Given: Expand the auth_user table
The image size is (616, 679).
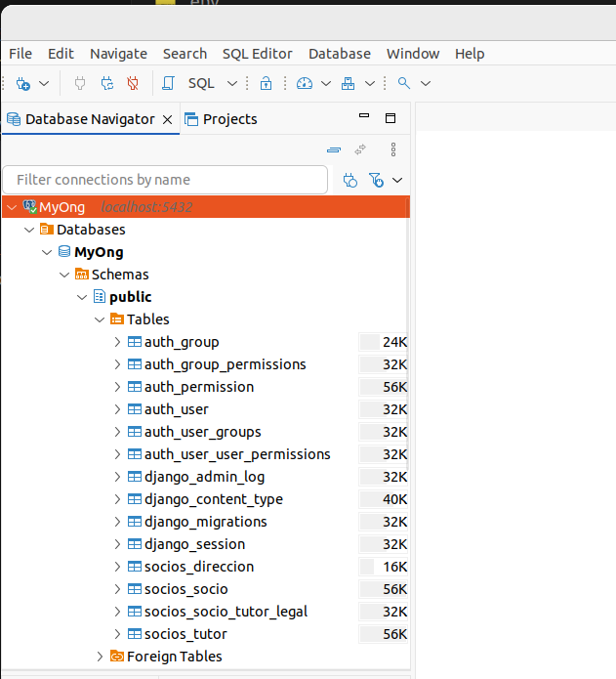Looking at the screenshot, I should pyautogui.click(x=117, y=409).
